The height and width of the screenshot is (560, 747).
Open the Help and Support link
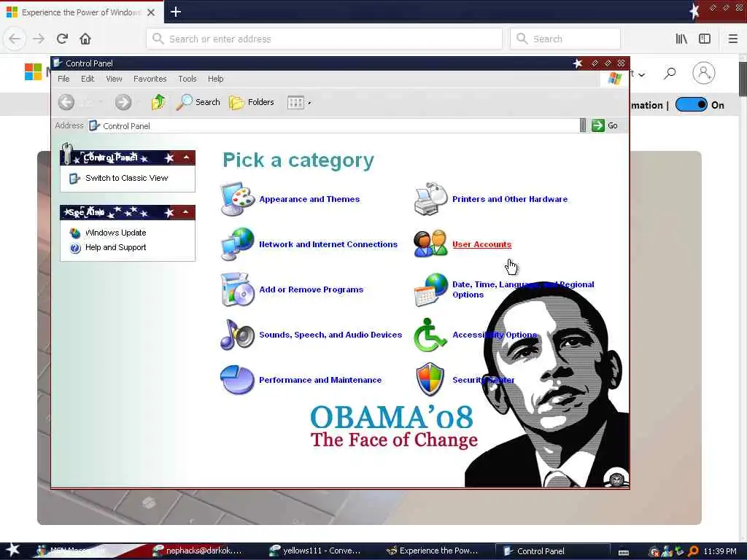(116, 247)
